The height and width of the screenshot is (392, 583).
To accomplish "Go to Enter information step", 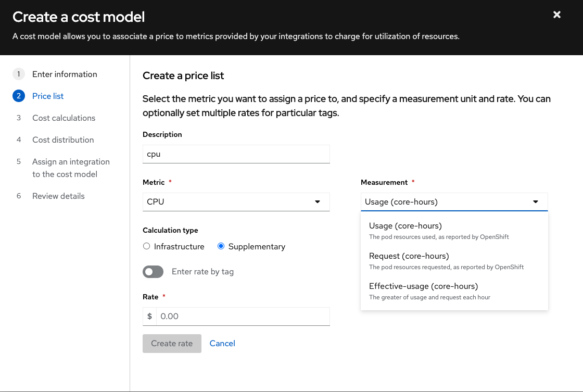I will pyautogui.click(x=65, y=74).
